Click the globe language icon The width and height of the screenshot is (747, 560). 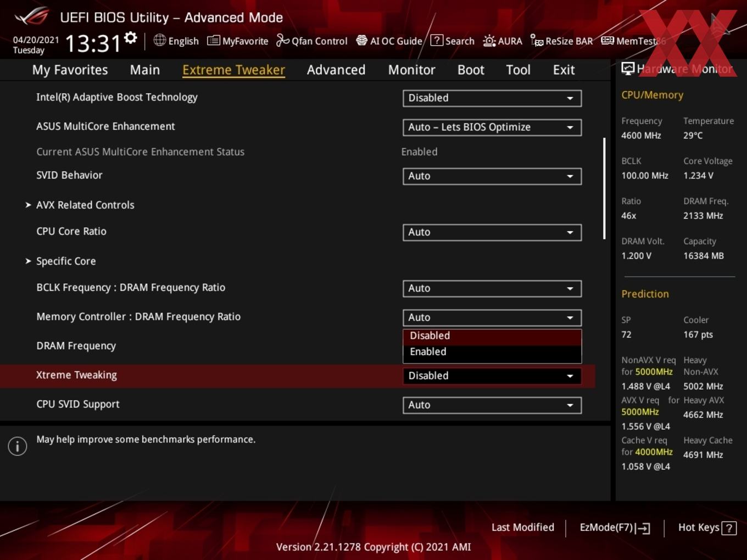click(159, 40)
